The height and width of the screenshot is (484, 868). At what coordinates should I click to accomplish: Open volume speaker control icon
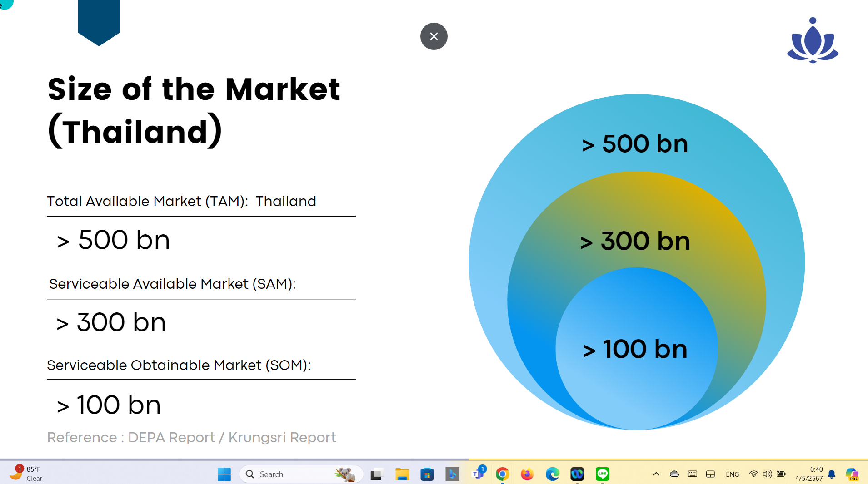768,474
